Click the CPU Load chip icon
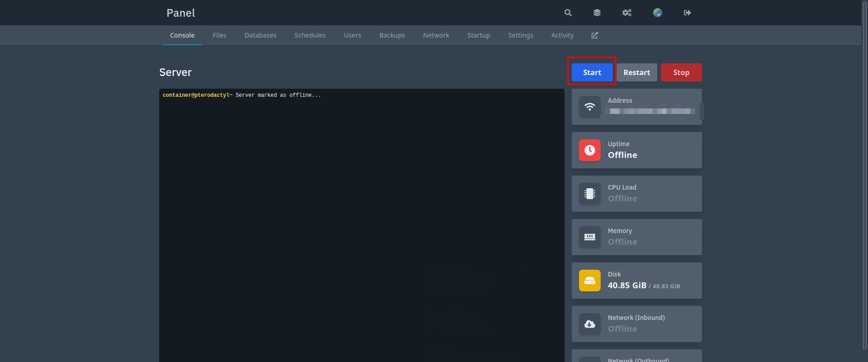Viewport: 868px width, 362px height. pyautogui.click(x=590, y=194)
